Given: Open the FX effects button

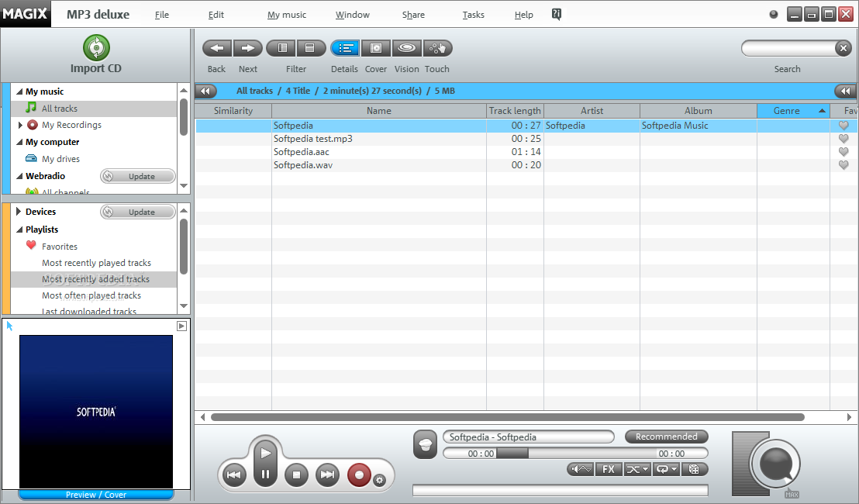Looking at the screenshot, I should (609, 469).
